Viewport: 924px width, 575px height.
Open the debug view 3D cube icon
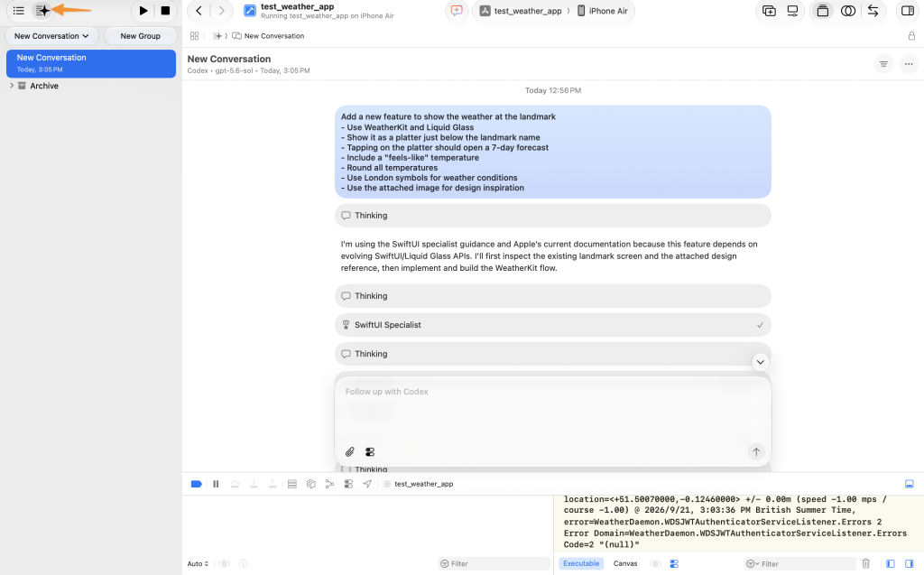click(310, 484)
